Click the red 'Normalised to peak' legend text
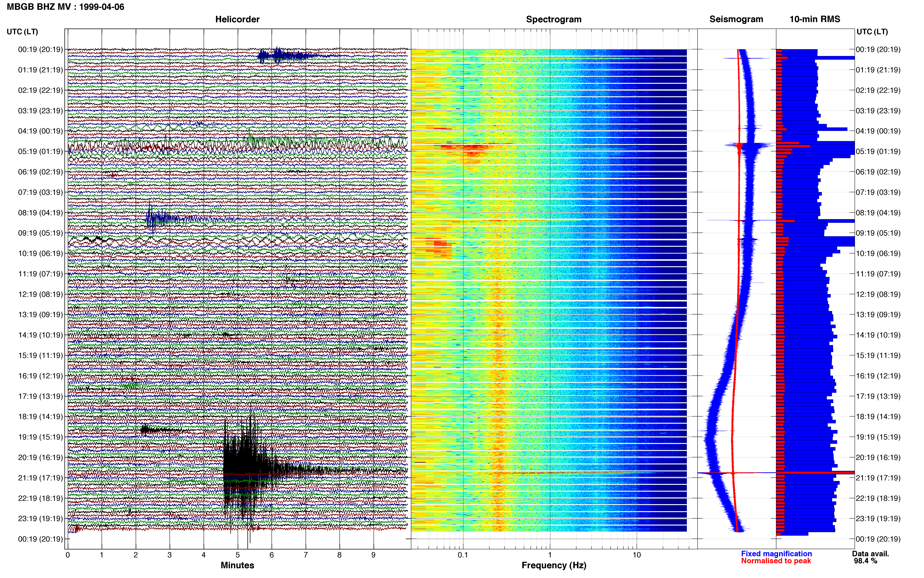924x578 pixels. coord(776,561)
